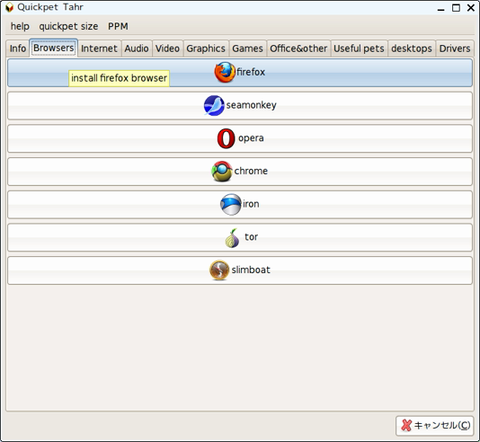This screenshot has width=480, height=442.
Task: Click the Firefox browser icon
Action: point(225,72)
